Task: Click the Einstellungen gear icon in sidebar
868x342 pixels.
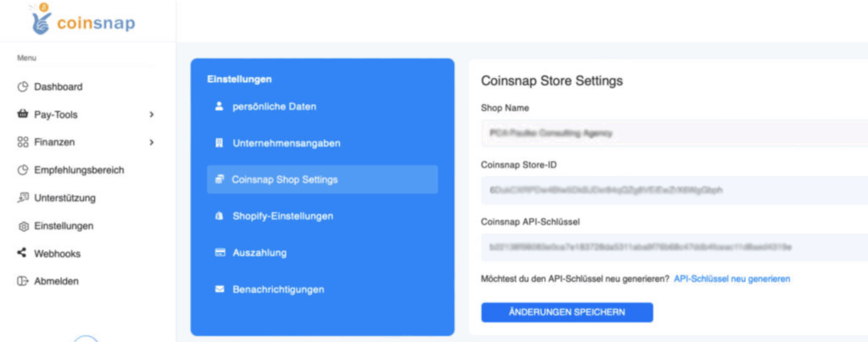Action: 23,226
